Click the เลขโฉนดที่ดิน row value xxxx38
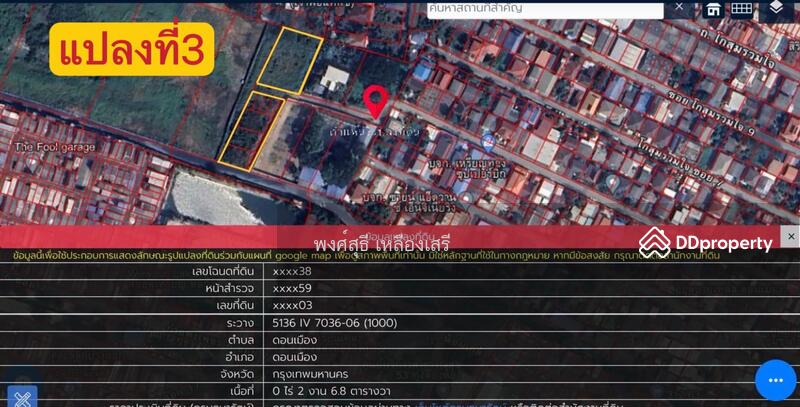The image size is (800, 407). [292, 271]
